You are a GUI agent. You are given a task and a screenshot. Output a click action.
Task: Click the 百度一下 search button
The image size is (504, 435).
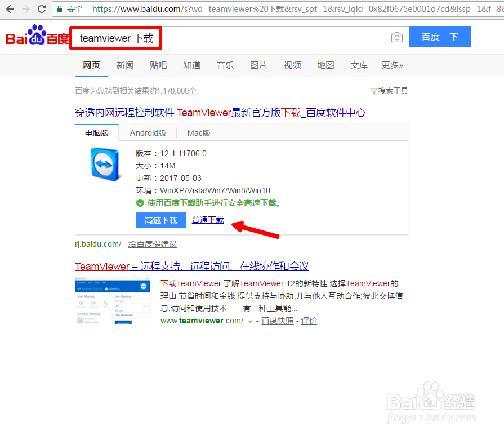click(440, 37)
